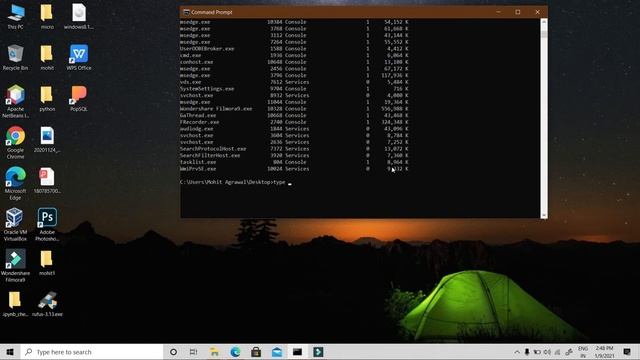Launch Microsoft Edge desktop shortcut
Image resolution: width=640 pixels, height=360 pixels.
(x=15, y=183)
